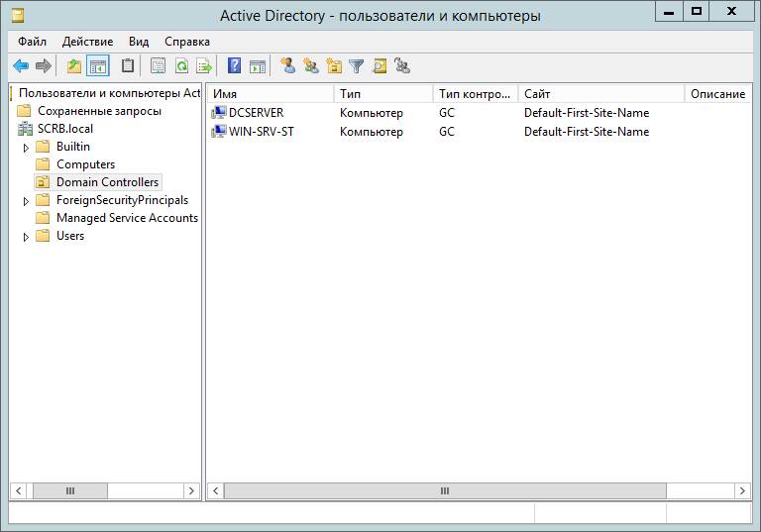Screen dimensions: 761x532
Task: Go up one level using folder icon
Action: [x=74, y=66]
